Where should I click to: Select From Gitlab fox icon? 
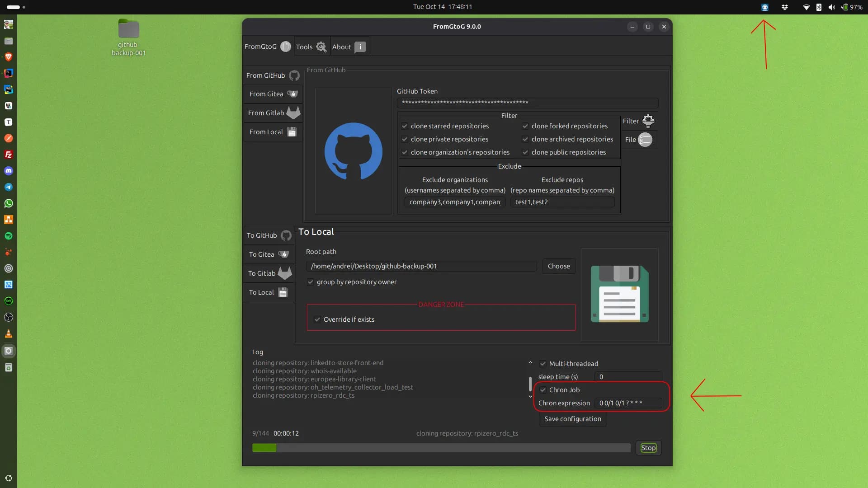(293, 113)
